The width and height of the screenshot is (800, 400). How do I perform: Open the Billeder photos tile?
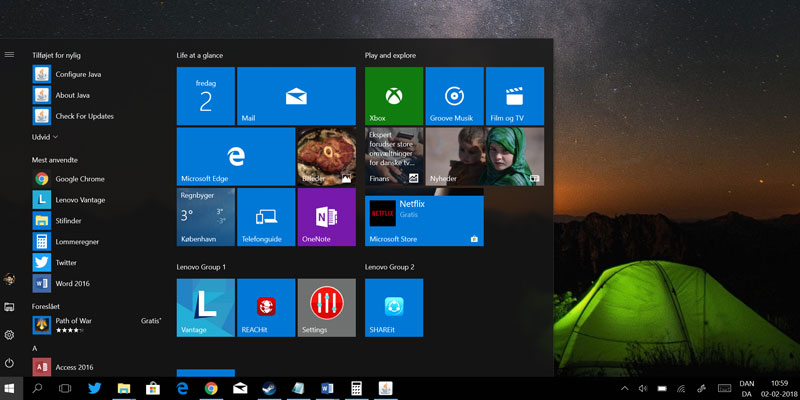(x=327, y=157)
